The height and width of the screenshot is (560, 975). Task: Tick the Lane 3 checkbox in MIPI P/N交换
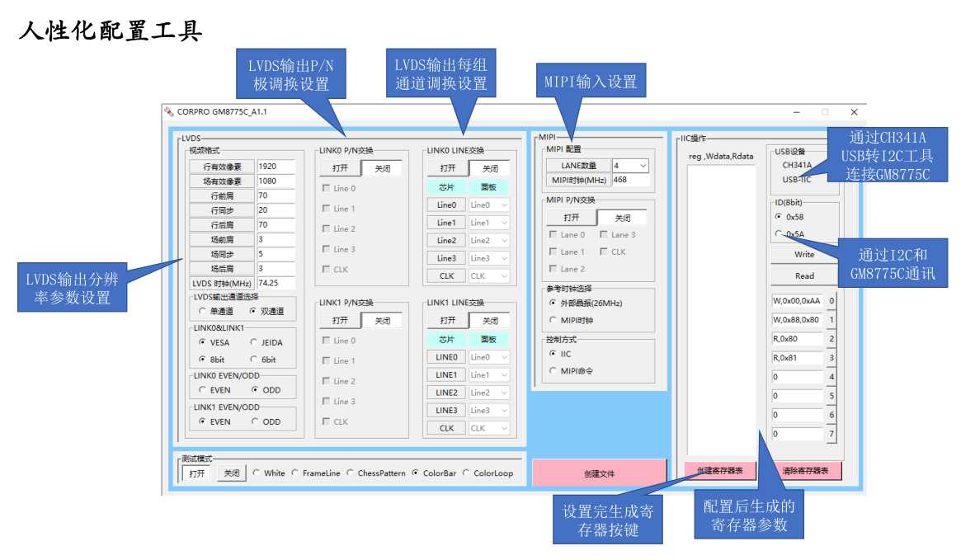pos(603,235)
